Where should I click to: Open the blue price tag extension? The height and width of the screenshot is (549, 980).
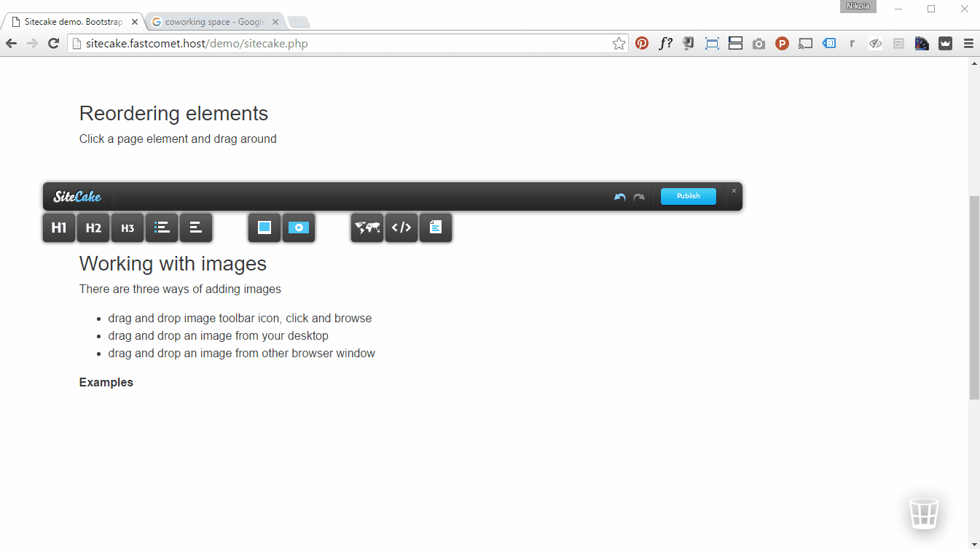[x=829, y=44]
